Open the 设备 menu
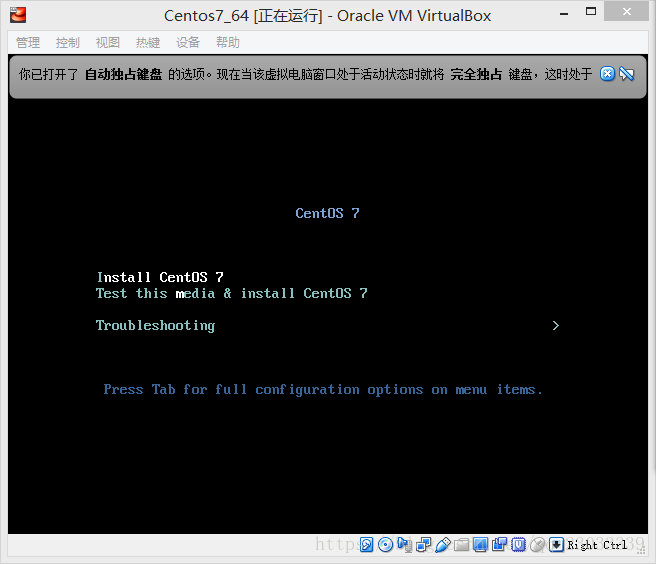656x564 pixels. pyautogui.click(x=188, y=42)
